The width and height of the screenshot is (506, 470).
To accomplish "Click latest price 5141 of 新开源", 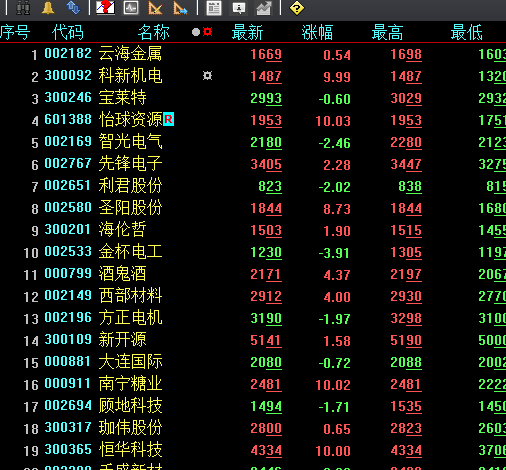I will 266,341.
